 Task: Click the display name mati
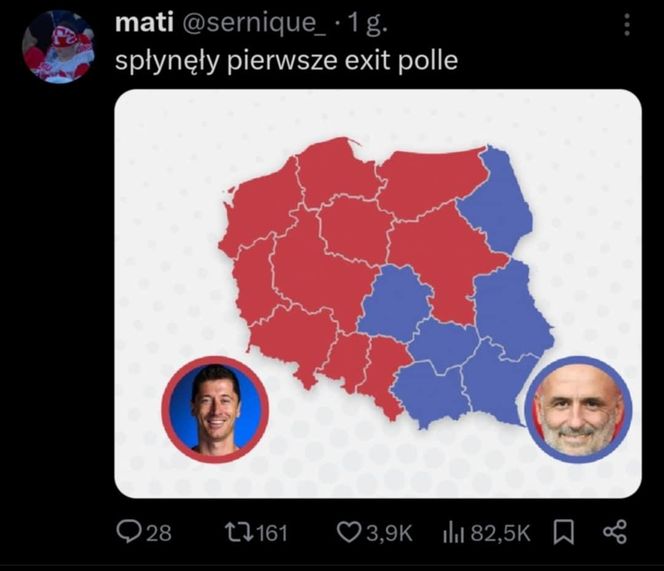(x=144, y=23)
